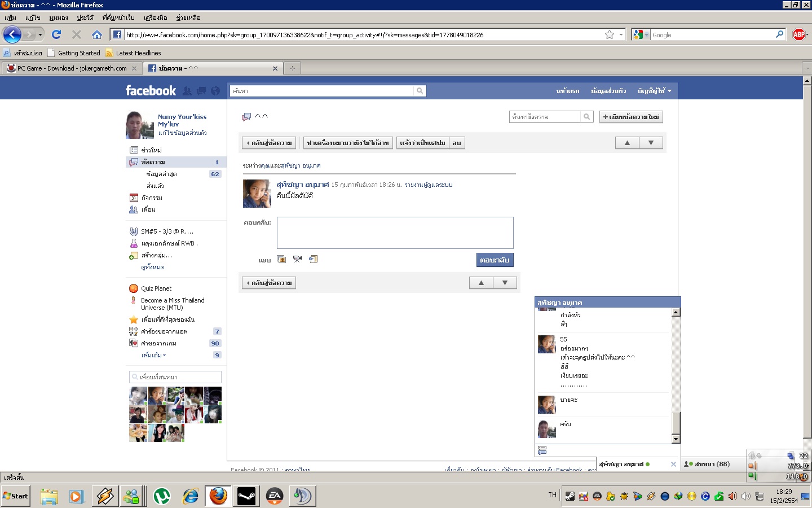Click the Facebook ค้นหา search field
The width and height of the screenshot is (812, 508).
[x=322, y=91]
